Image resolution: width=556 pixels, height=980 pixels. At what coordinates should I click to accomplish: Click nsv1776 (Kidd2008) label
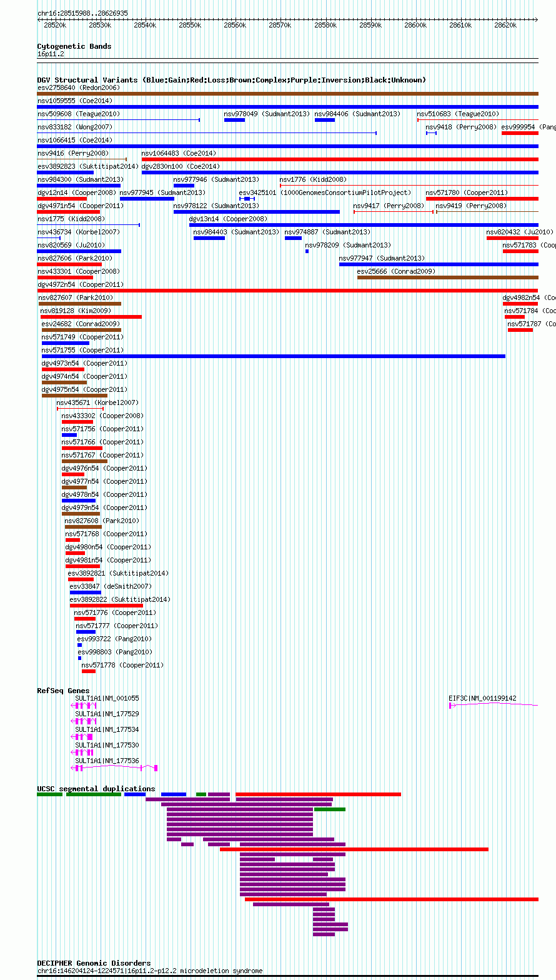[313, 179]
